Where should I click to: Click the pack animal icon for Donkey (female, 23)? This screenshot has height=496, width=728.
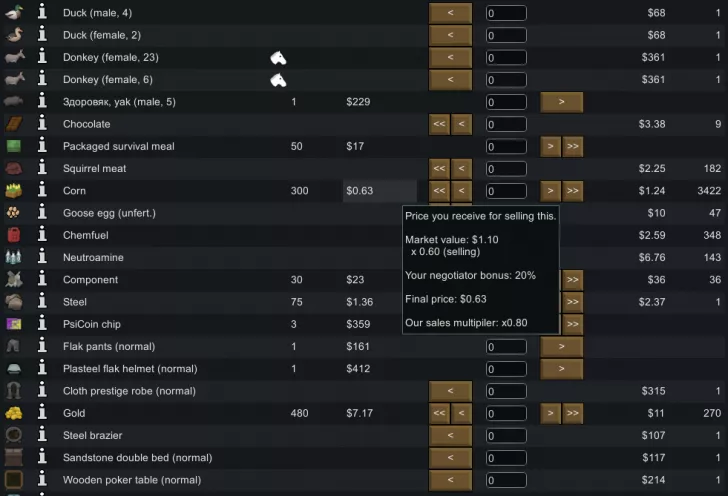(278, 58)
